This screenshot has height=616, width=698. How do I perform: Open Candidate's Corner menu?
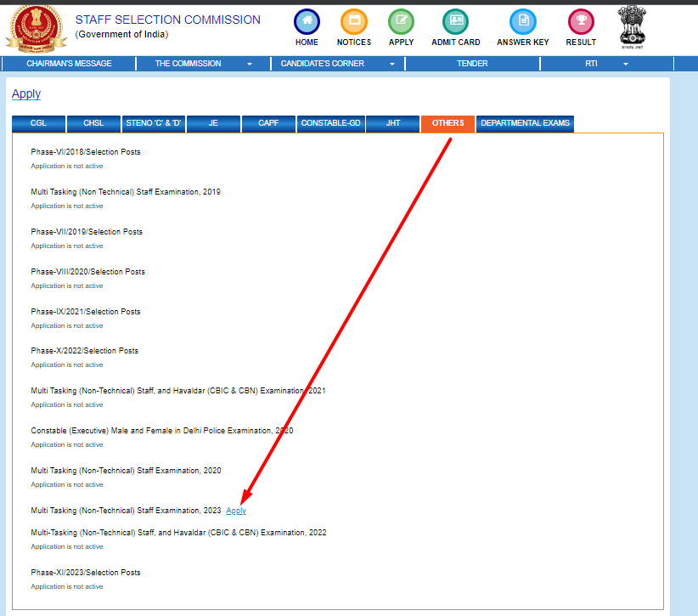323,64
